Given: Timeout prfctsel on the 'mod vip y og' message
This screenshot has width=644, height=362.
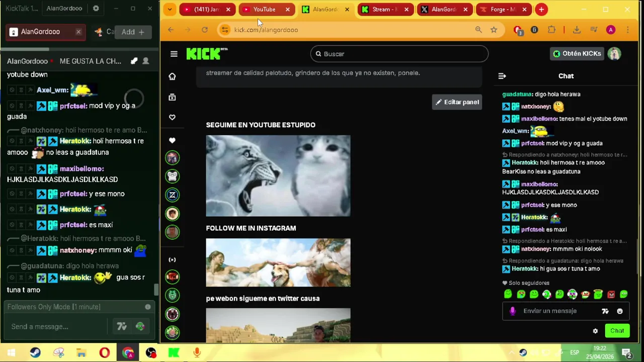Looking at the screenshot, I should pos(21,106).
